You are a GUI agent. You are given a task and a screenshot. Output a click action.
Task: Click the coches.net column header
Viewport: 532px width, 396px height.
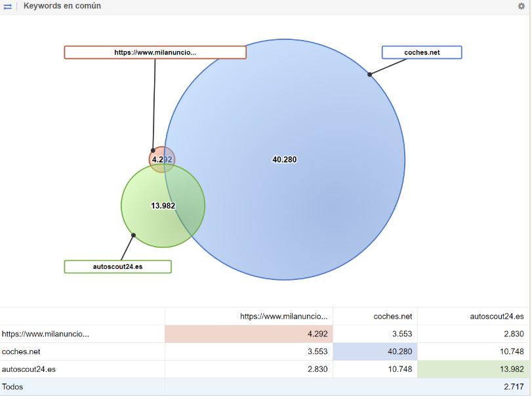pyautogui.click(x=392, y=316)
